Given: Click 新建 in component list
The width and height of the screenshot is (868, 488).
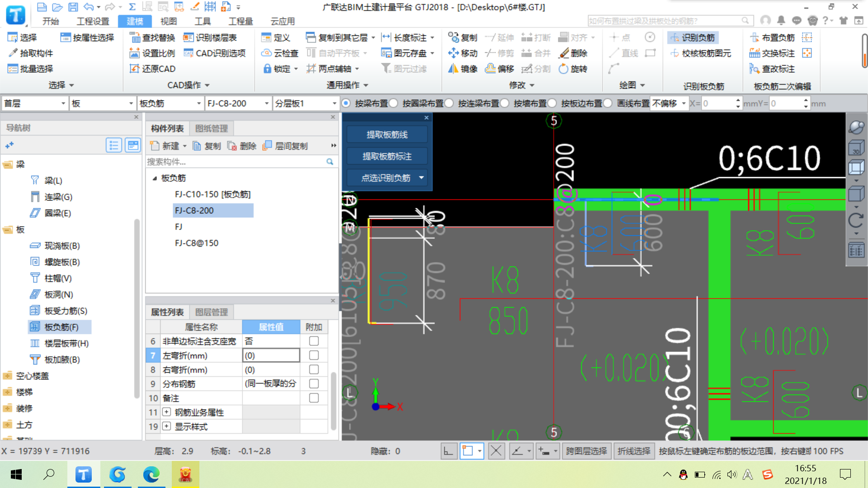Looking at the screenshot, I should [168, 146].
